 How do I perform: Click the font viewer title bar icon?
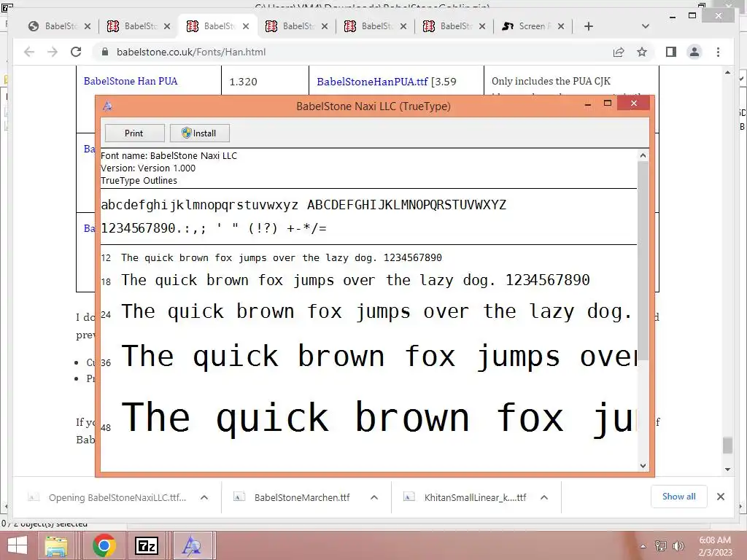click(x=108, y=106)
